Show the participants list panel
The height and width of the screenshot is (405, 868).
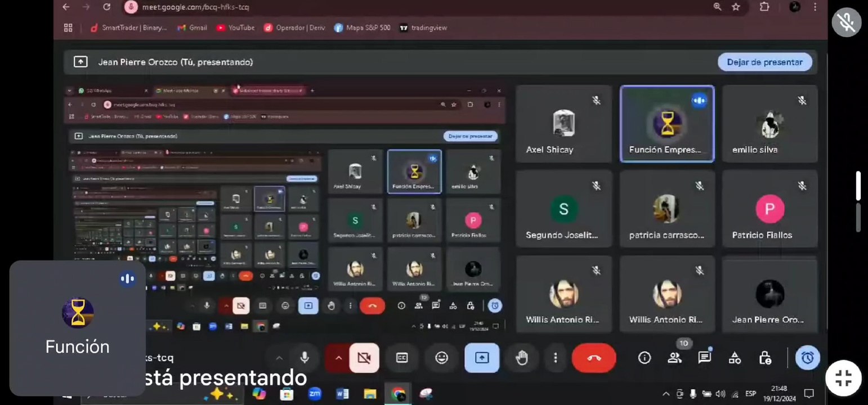pos(674,358)
